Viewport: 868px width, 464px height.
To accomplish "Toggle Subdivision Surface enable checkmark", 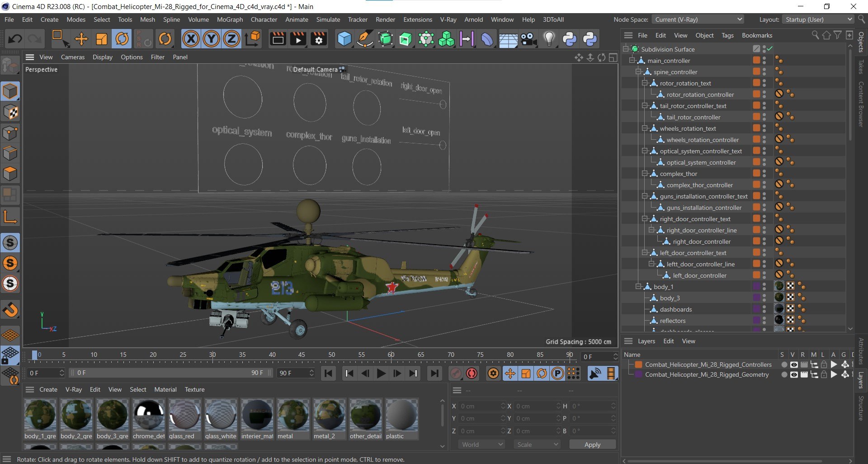I will tap(770, 49).
